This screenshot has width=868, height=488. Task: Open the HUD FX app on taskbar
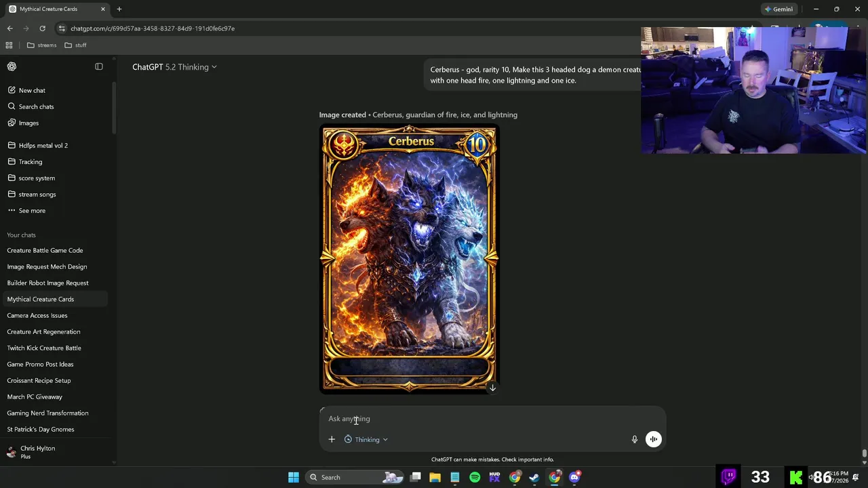tap(494, 477)
